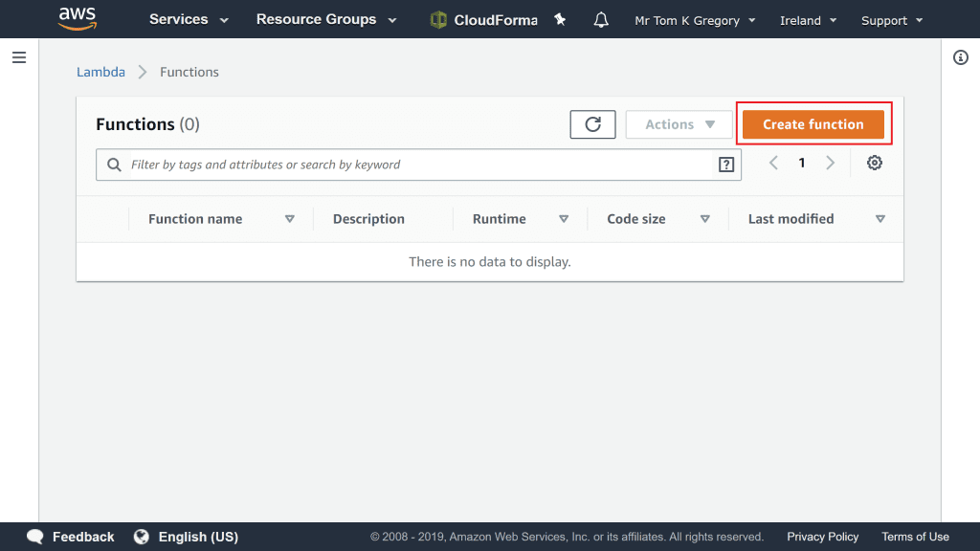This screenshot has width=980, height=551.
Task: Open the notifications bell
Action: pyautogui.click(x=601, y=20)
